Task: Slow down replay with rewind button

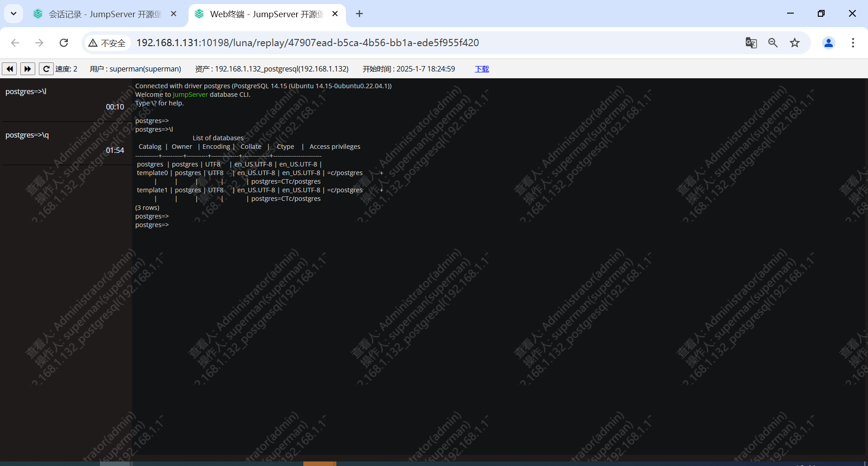Action: pos(9,69)
